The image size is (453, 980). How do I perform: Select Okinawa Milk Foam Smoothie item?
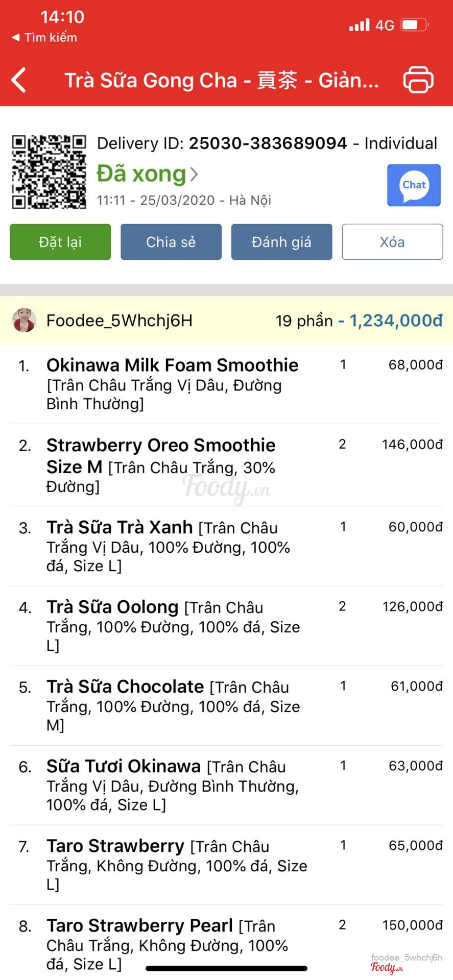173,365
